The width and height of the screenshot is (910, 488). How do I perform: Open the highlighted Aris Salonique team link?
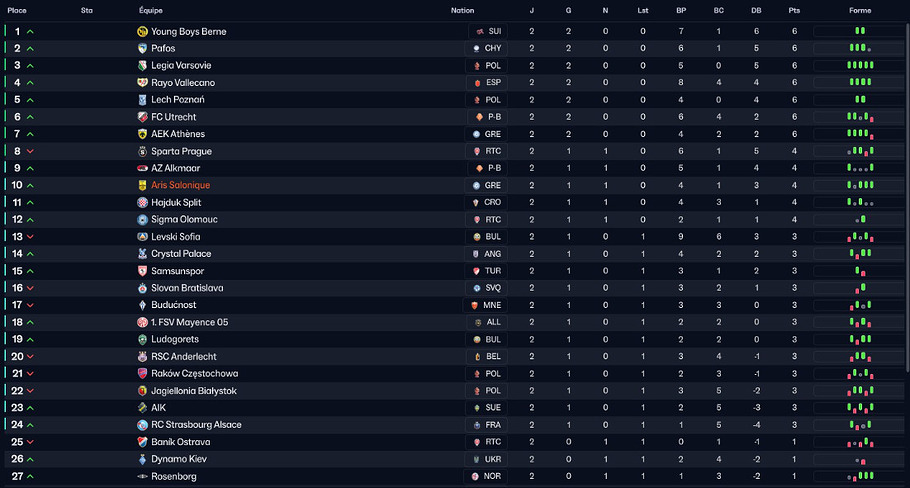[x=180, y=186]
